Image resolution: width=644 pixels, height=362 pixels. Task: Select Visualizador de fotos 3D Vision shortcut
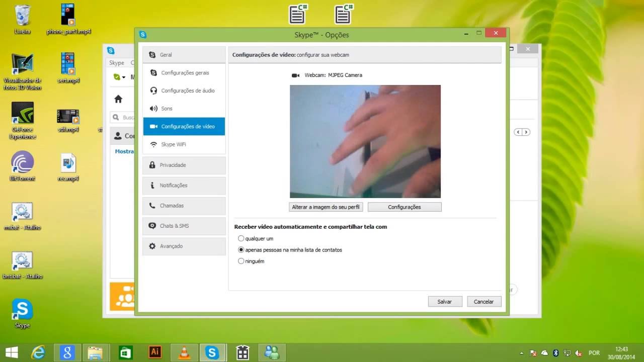(23, 71)
